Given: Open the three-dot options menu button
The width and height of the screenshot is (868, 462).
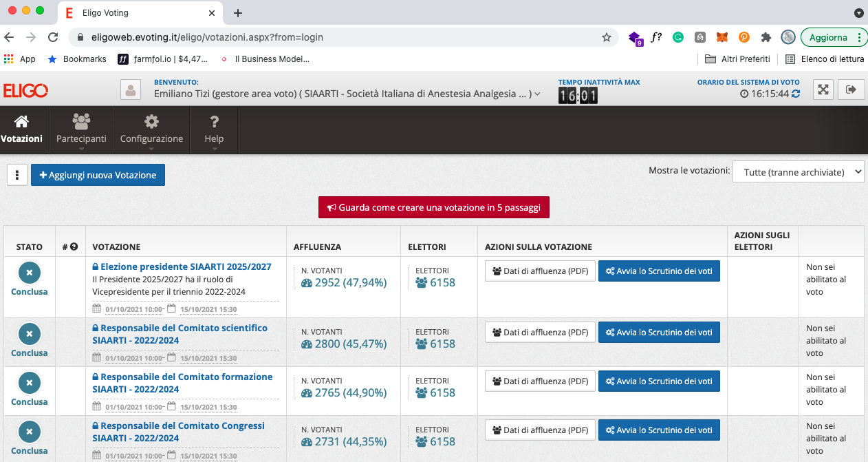Looking at the screenshot, I should click(x=17, y=175).
